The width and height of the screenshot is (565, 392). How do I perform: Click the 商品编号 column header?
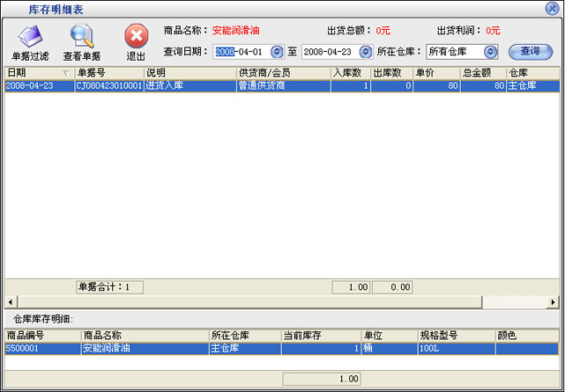41,336
